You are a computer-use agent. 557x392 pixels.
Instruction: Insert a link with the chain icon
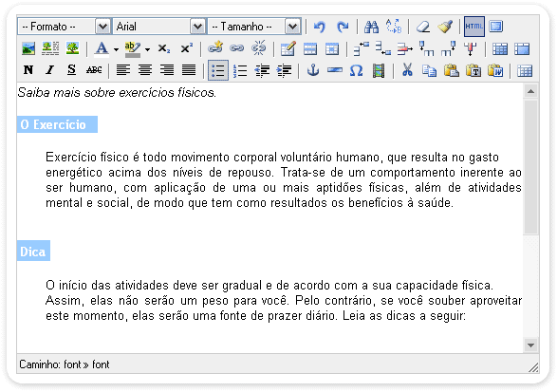[x=237, y=48]
